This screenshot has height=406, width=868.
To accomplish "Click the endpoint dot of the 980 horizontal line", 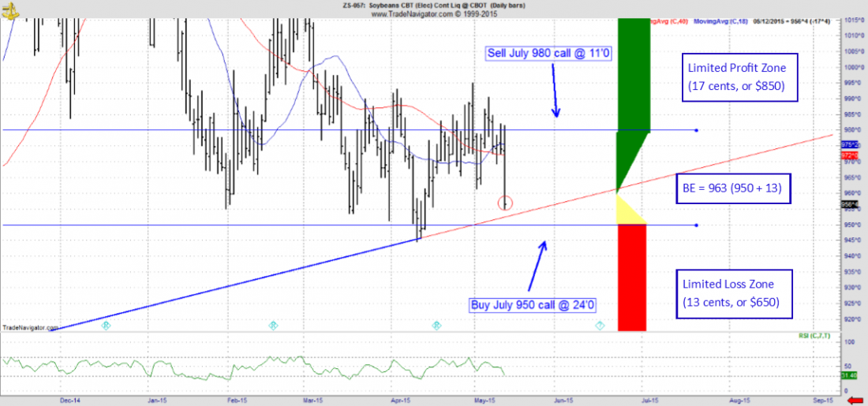I will 697,130.
